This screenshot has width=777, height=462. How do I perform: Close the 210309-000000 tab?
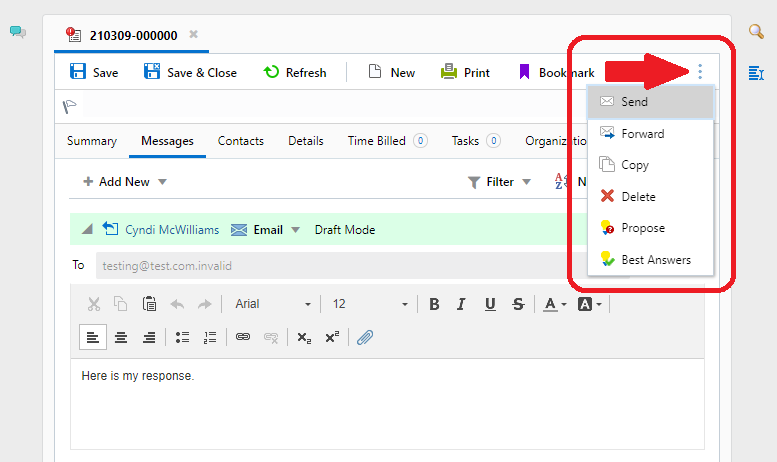(x=194, y=34)
